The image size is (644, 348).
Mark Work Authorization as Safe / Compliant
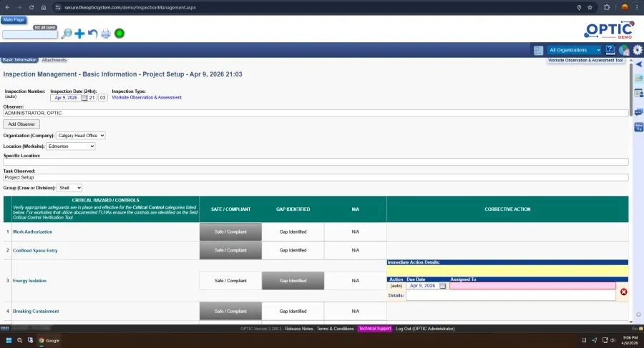[230, 232]
